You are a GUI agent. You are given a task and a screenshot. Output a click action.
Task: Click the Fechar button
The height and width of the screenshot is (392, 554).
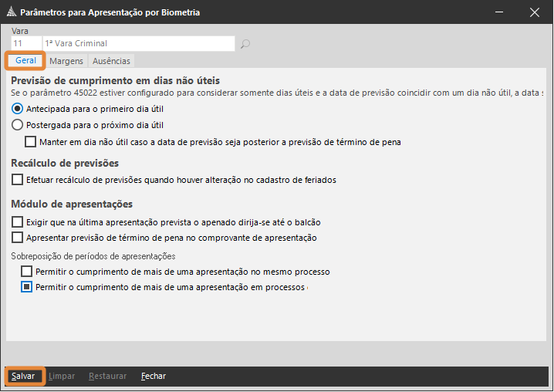(154, 376)
